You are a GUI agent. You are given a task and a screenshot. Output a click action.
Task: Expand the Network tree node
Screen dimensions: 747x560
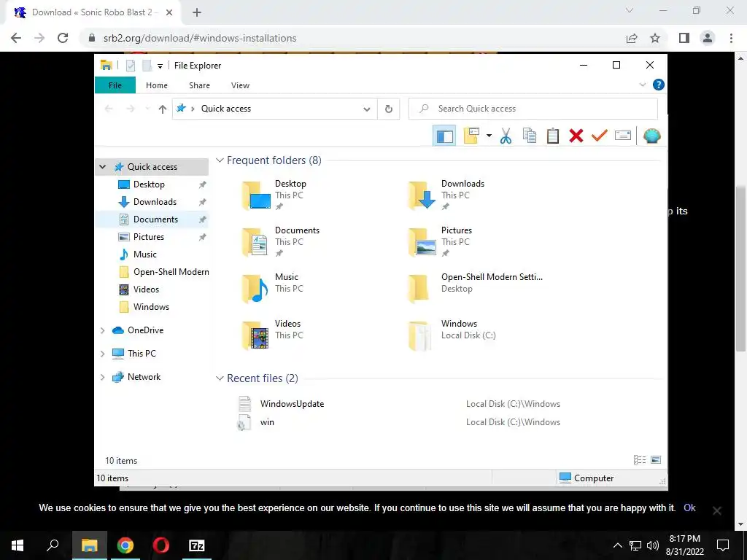tap(102, 377)
